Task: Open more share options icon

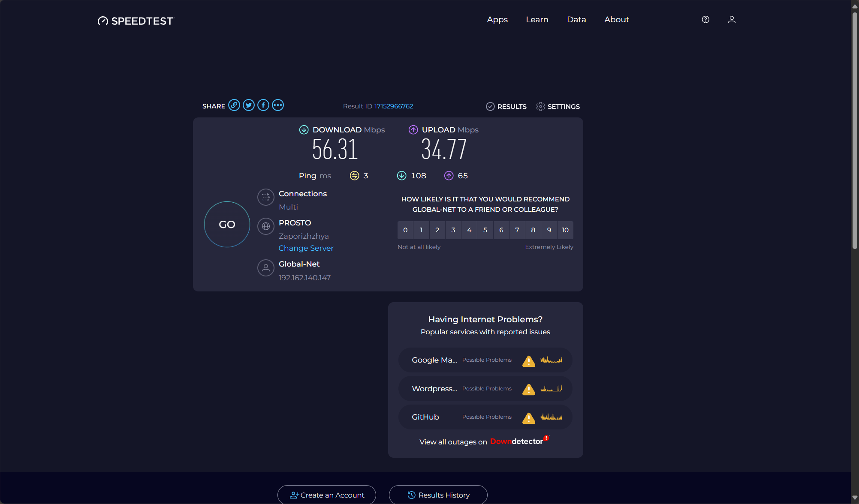Action: click(x=278, y=105)
